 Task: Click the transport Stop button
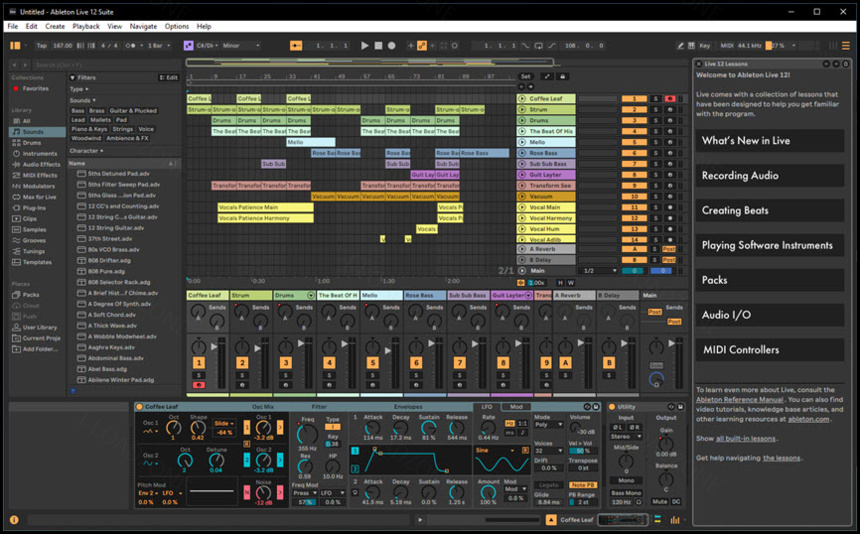point(378,46)
